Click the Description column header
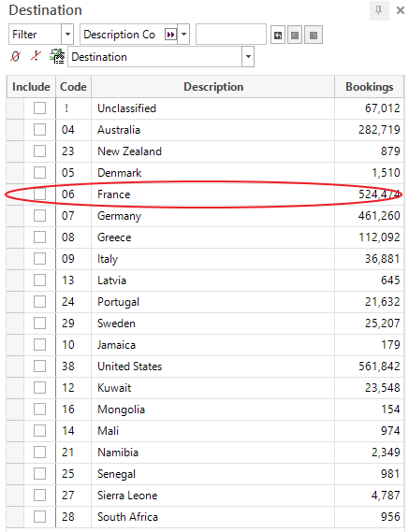 pos(213,87)
